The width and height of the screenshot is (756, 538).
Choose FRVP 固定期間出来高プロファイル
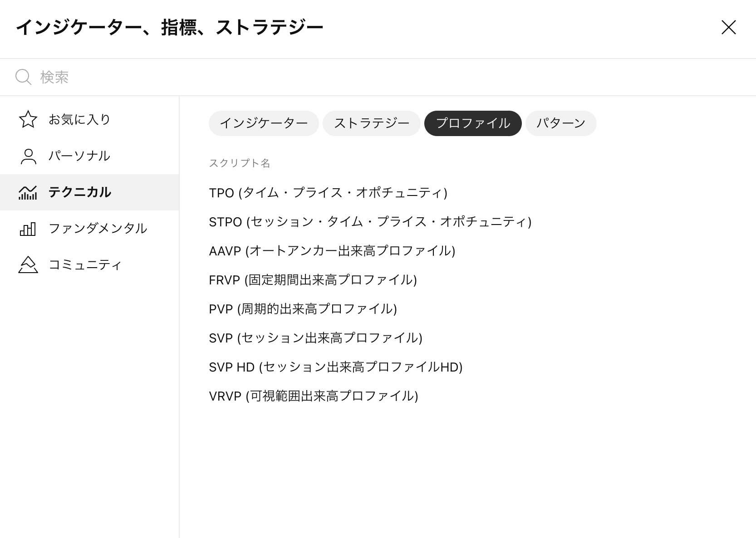click(x=313, y=280)
